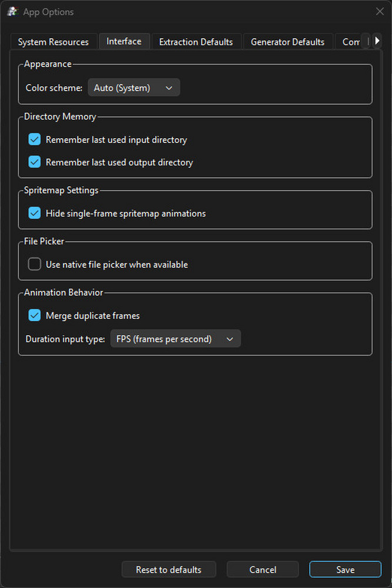The height and width of the screenshot is (588, 392).
Task: Close the App Options window
Action: pyautogui.click(x=378, y=11)
